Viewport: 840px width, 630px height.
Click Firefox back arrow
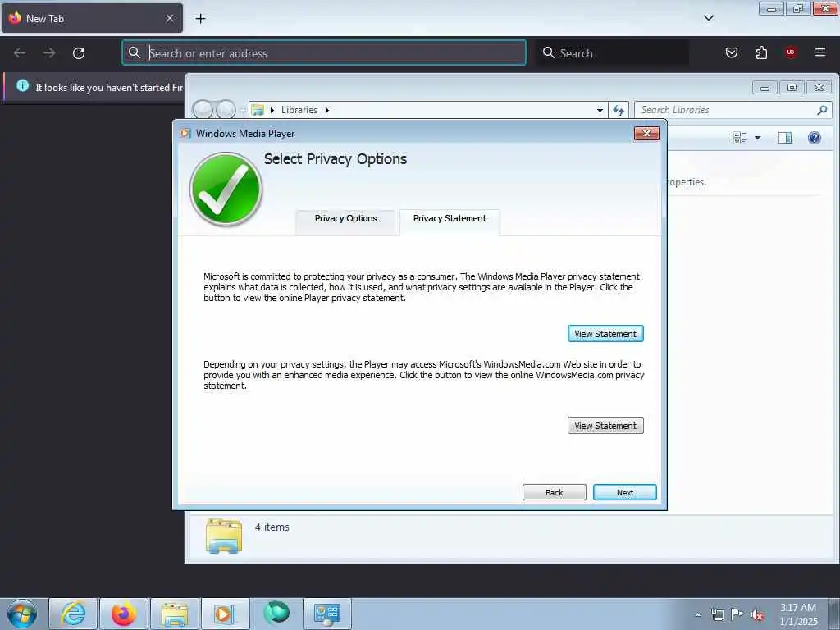tap(20, 53)
